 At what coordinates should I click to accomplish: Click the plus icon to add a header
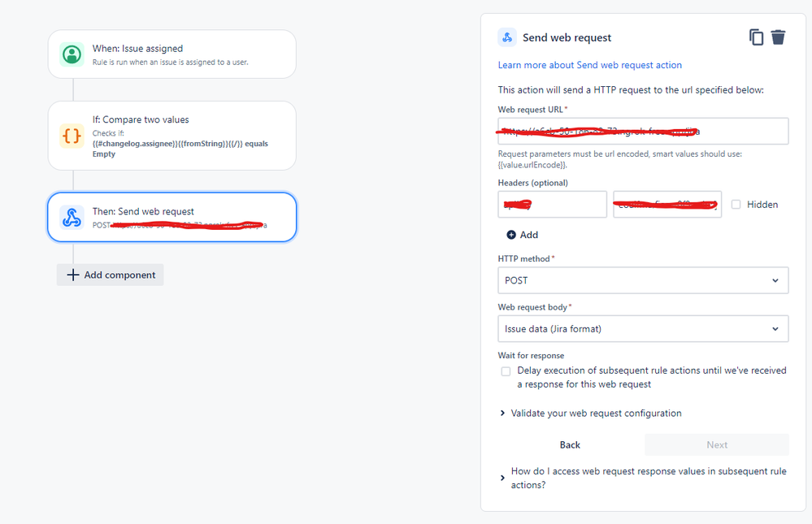coord(511,235)
